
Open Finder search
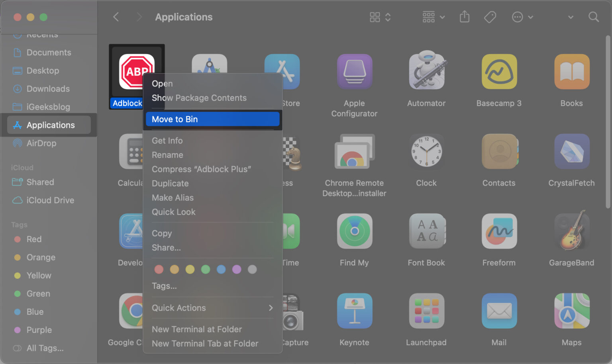[x=593, y=17]
